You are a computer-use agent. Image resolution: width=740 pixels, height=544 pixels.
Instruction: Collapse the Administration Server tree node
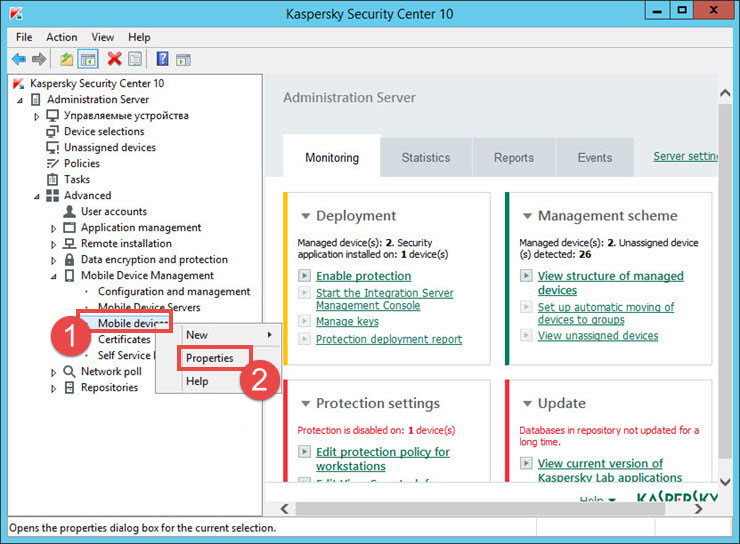click(20, 100)
